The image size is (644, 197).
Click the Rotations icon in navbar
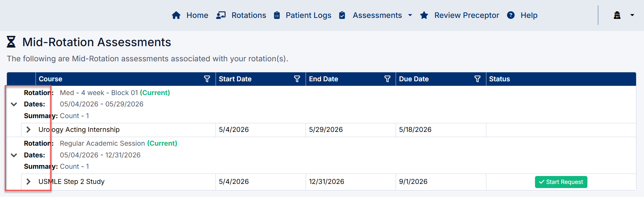(221, 15)
